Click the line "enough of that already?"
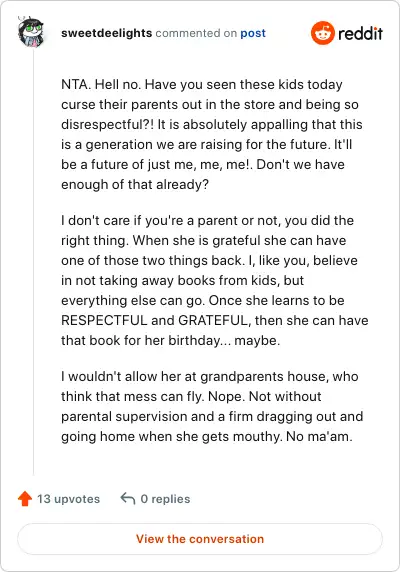 pyautogui.click(x=135, y=184)
